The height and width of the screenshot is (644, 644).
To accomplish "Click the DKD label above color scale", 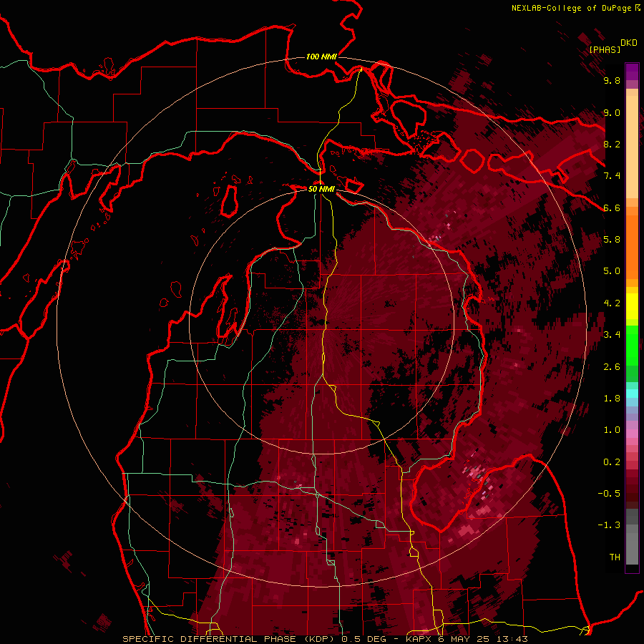I will pos(629,43).
